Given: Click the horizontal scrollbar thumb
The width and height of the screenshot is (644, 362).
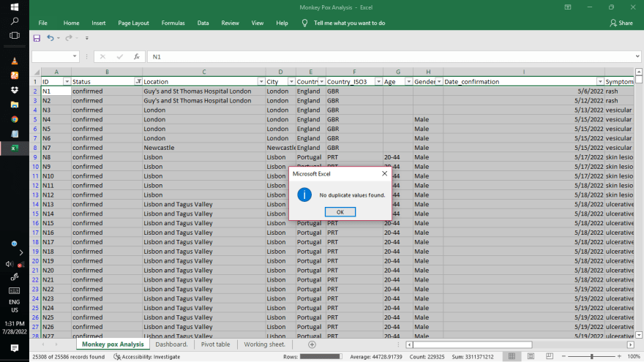Looking at the screenshot, I should [x=472, y=344].
